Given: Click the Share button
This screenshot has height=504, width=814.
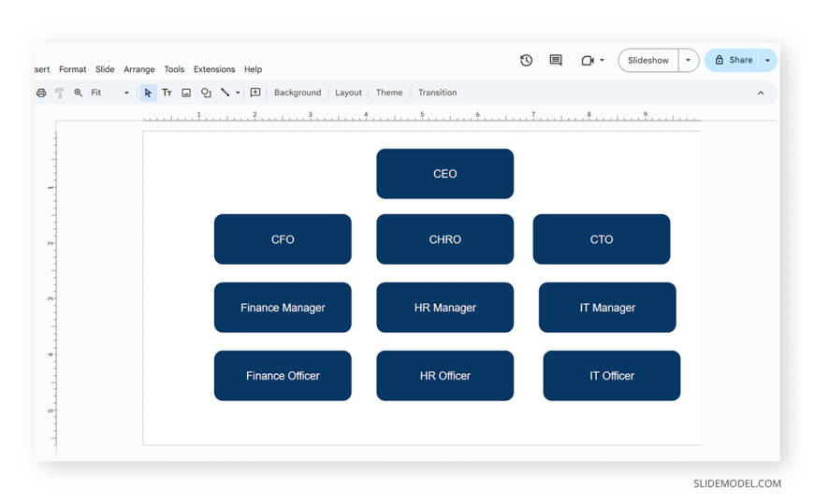Looking at the screenshot, I should click(x=733, y=60).
